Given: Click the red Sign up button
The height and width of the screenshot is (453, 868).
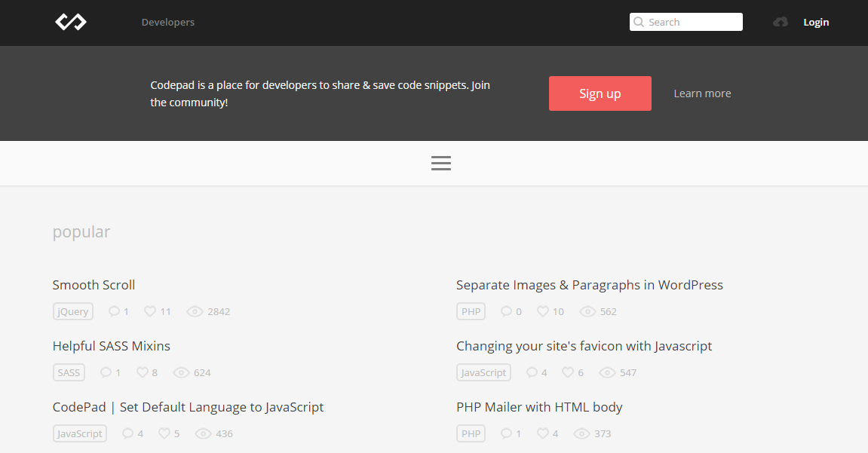Looking at the screenshot, I should pos(600,93).
